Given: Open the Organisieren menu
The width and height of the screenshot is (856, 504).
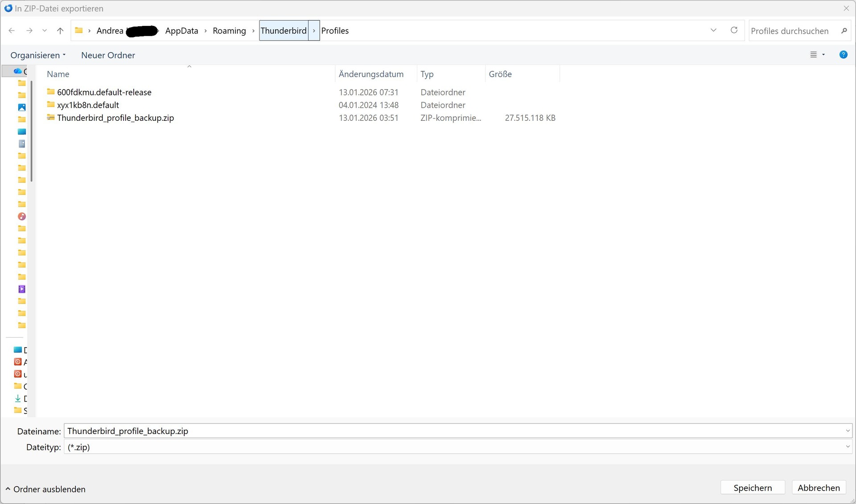Looking at the screenshot, I should 38,55.
